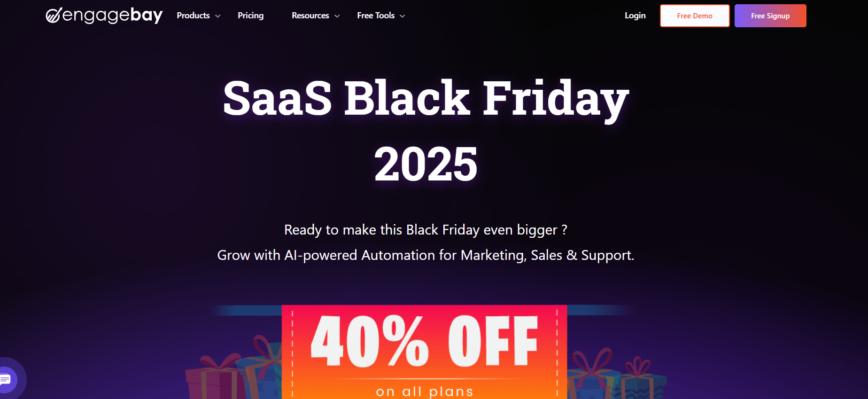Click "Ready to make this Black Friday" line
868x399 pixels.
point(426,230)
